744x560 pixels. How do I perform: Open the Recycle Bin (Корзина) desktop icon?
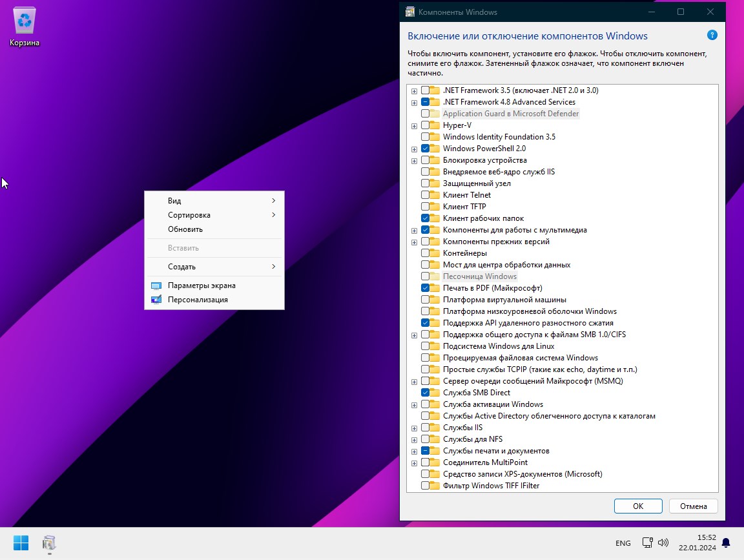point(24,27)
